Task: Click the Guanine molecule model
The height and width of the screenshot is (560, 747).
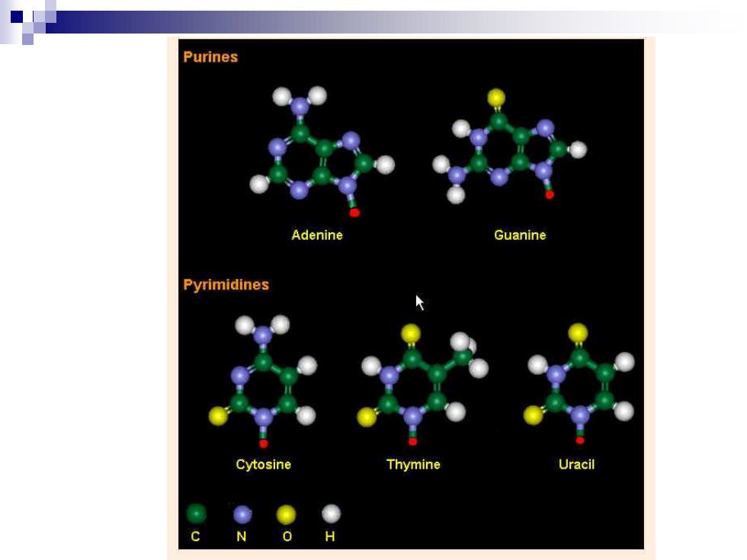Action: (x=510, y=146)
